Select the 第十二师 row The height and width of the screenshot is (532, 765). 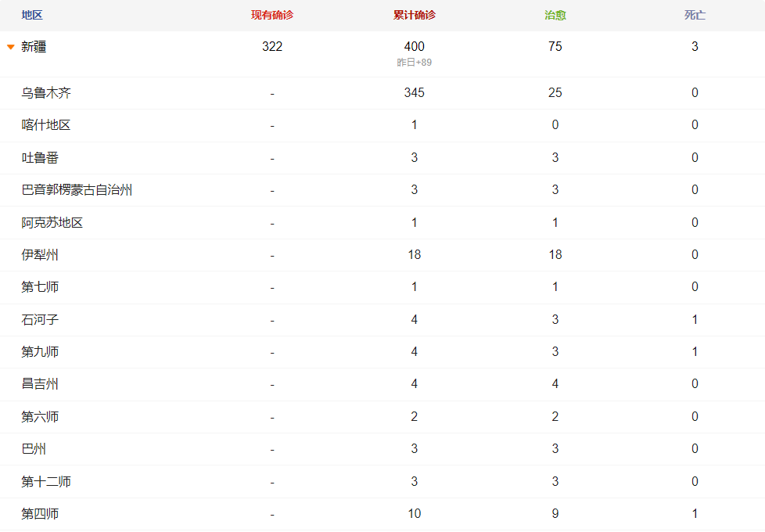(382, 482)
